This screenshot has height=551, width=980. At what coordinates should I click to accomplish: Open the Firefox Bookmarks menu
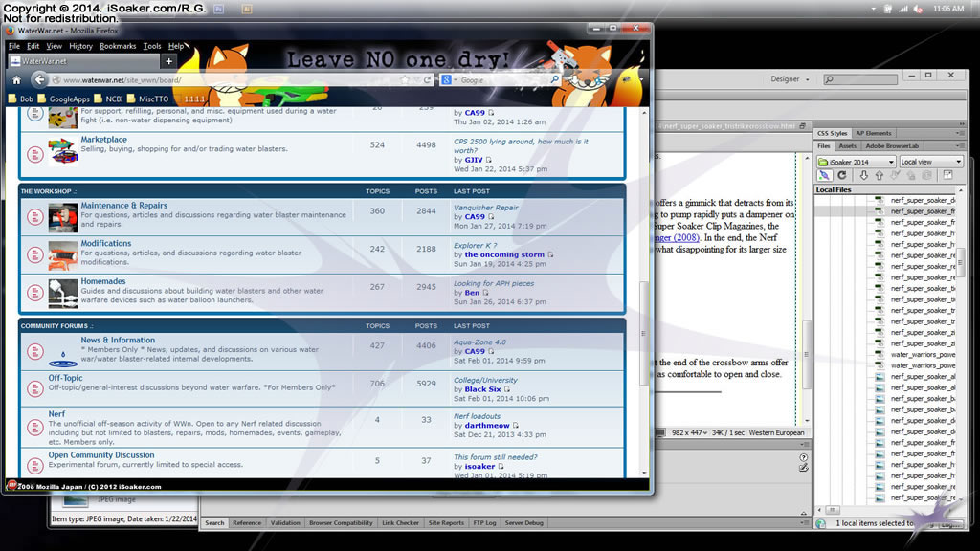pyautogui.click(x=118, y=46)
